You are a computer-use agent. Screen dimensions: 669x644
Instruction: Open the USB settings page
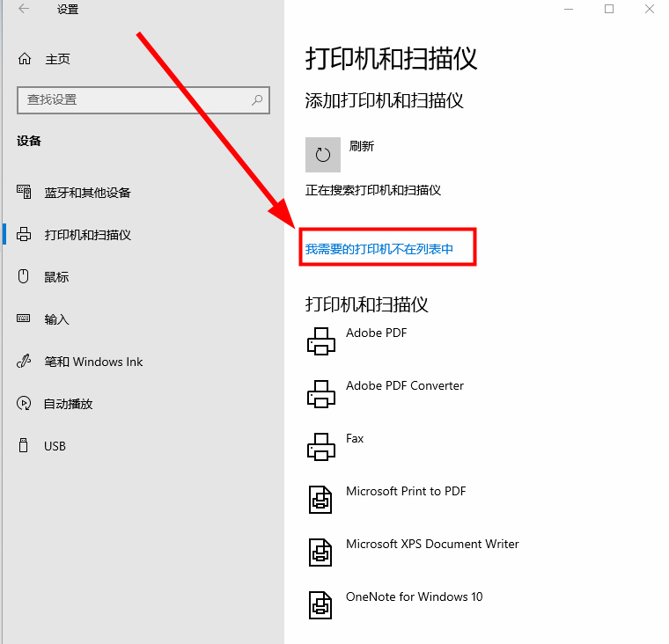55,446
